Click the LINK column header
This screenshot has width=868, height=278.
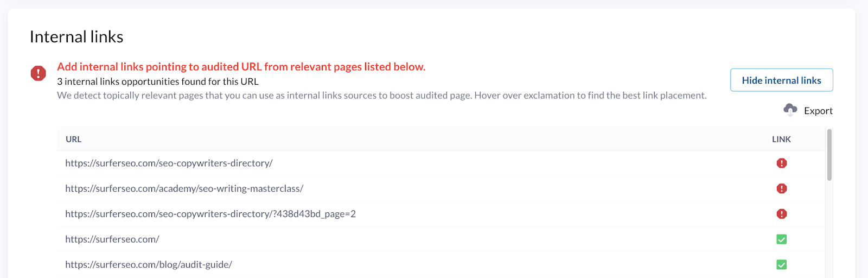click(781, 139)
